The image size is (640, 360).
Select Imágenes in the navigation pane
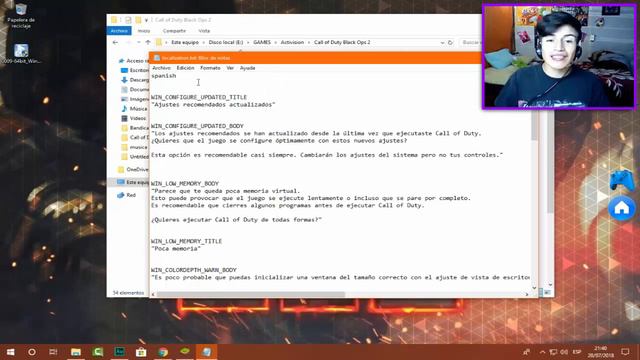(x=135, y=99)
